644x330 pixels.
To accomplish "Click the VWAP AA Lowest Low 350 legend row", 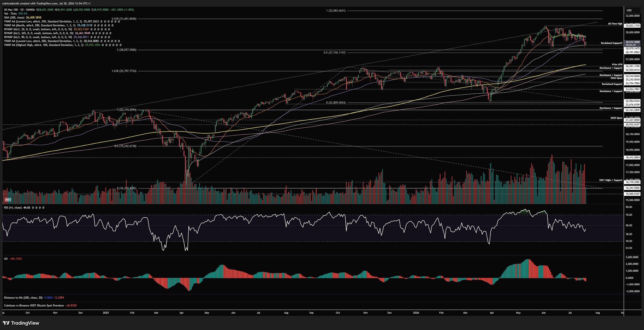I will click(x=62, y=21).
